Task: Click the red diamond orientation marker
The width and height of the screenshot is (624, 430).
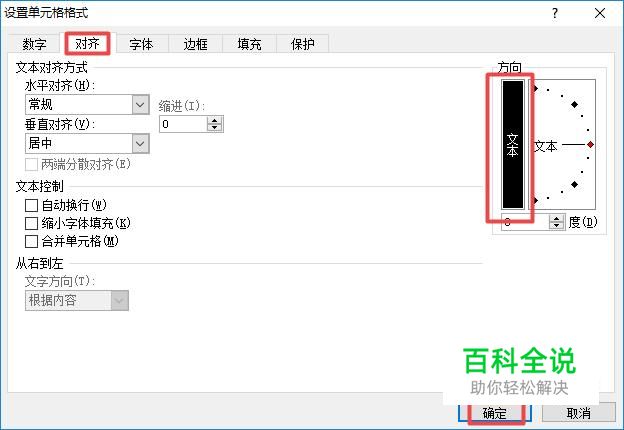Action: [591, 144]
